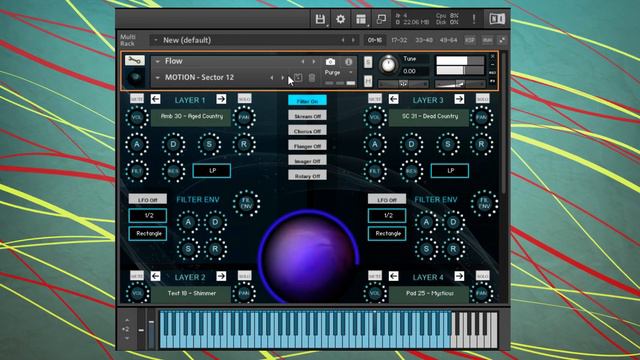
Task: Expand MOTION - Sector 12 snapshot dropdown
Action: coord(158,78)
